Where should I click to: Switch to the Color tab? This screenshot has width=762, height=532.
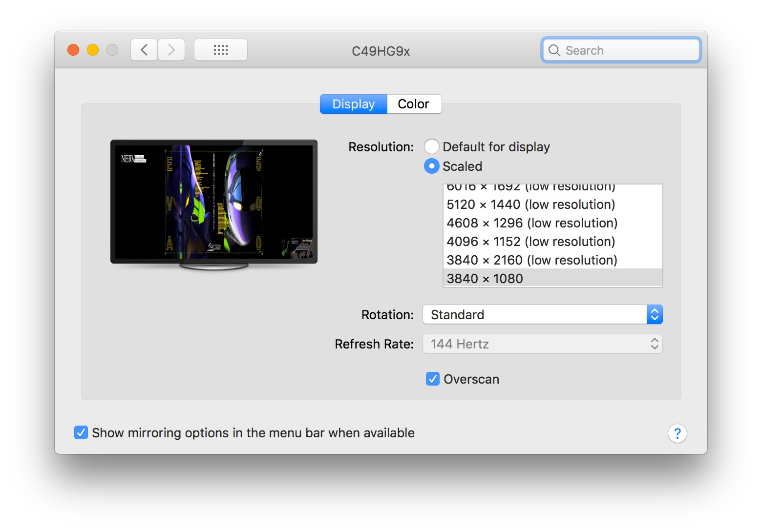point(414,104)
